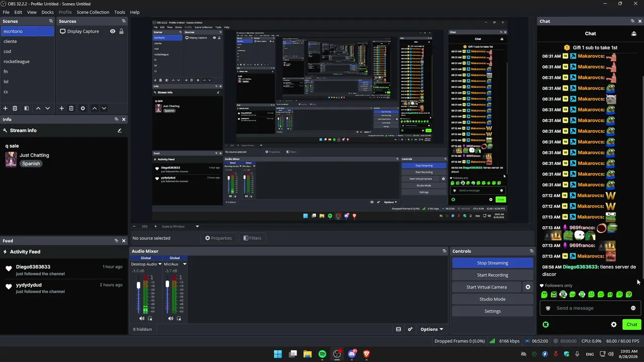Click the Mic/Aux volume fader

click(168, 284)
